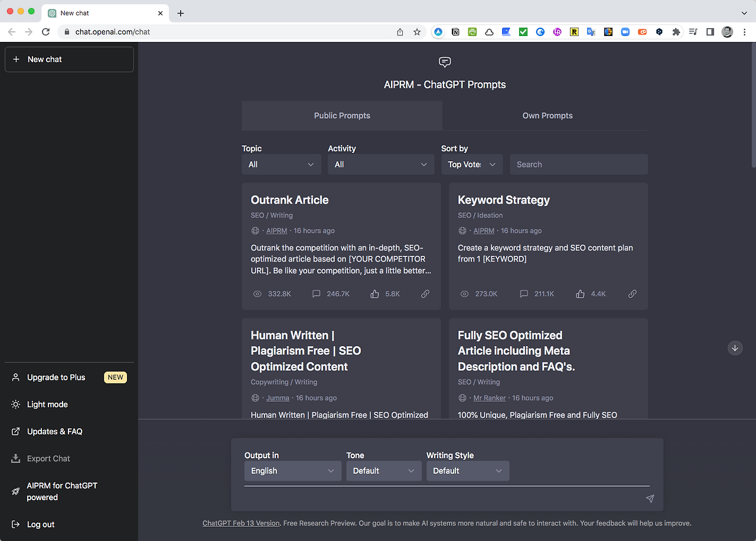This screenshot has height=541, width=756.
Task: Reload the page
Action: [x=46, y=32]
